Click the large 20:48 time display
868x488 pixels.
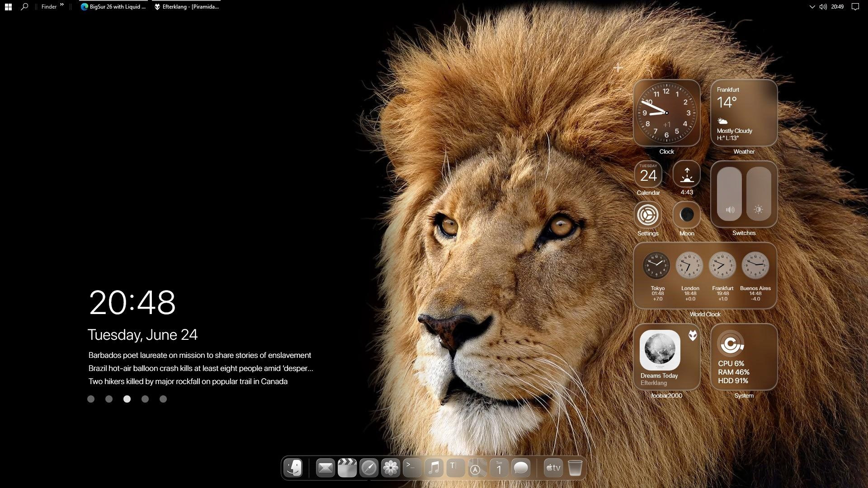[x=132, y=302]
